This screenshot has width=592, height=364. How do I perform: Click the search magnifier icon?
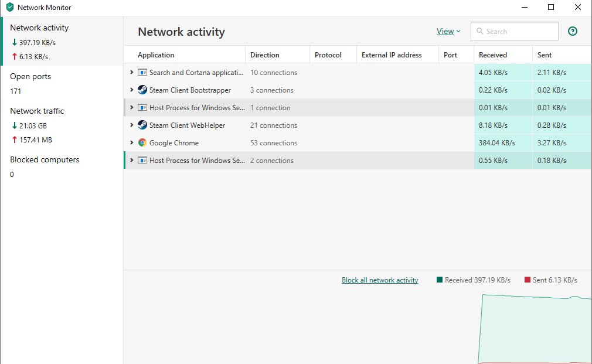[x=480, y=32]
